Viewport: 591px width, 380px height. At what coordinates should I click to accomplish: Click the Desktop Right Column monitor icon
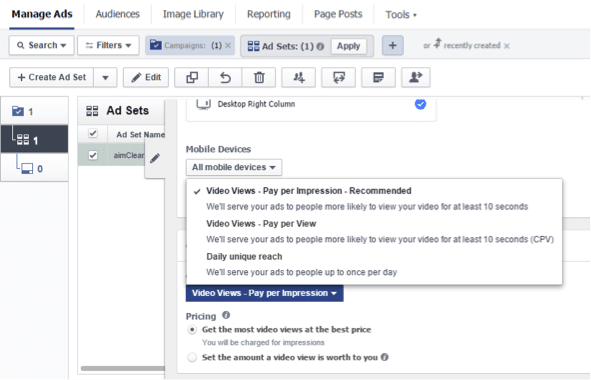(x=204, y=104)
